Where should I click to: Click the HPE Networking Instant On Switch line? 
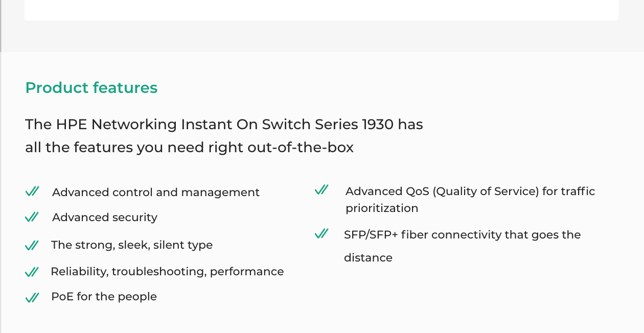point(224,125)
